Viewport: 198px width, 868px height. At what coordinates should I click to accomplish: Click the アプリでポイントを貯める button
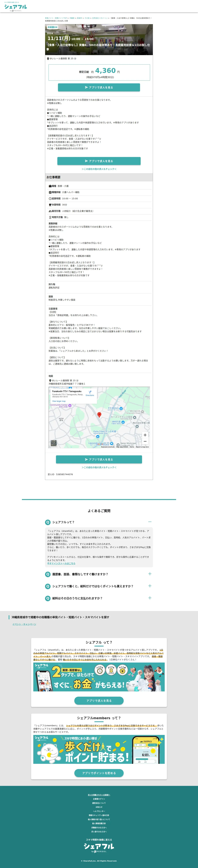[99, 773]
